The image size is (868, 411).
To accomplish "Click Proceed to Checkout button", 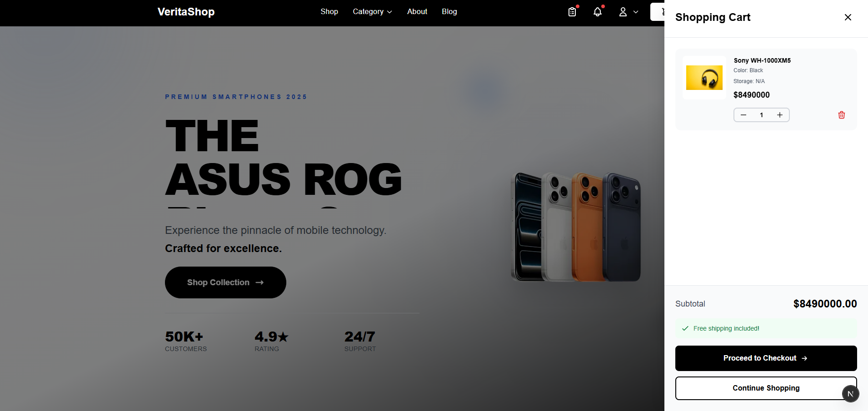I will pyautogui.click(x=766, y=358).
